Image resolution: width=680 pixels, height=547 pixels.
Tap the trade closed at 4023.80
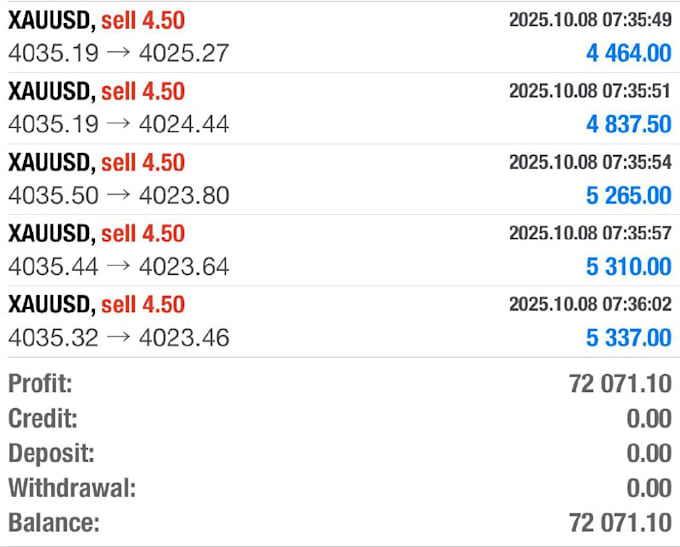340,179
